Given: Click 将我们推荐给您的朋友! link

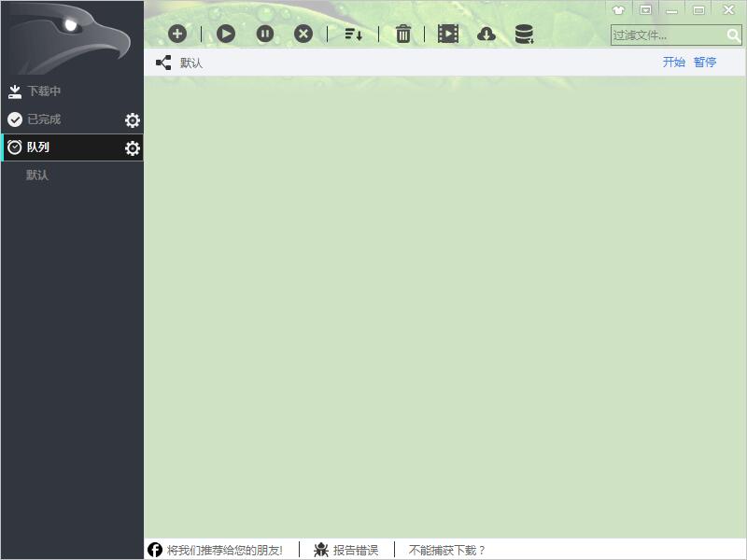Looking at the screenshot, I should point(225,550).
